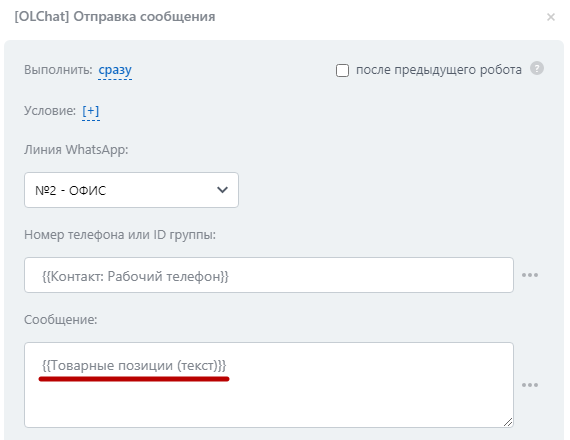Click the 'Линия WhatsApp:' label
This screenshot has height=440, width=570.
pos(76,150)
